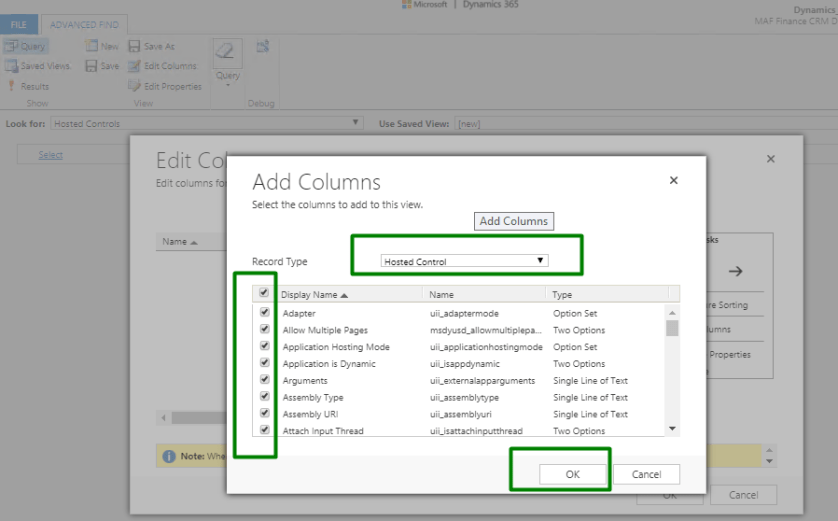Uncheck the Adapter column checkbox
838x521 pixels.
tap(264, 312)
